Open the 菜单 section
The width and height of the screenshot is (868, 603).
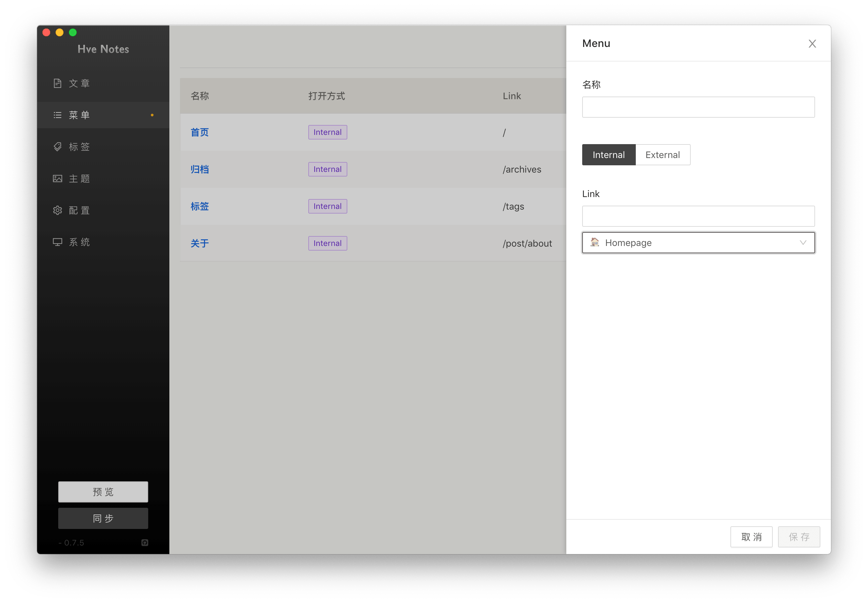tap(103, 115)
